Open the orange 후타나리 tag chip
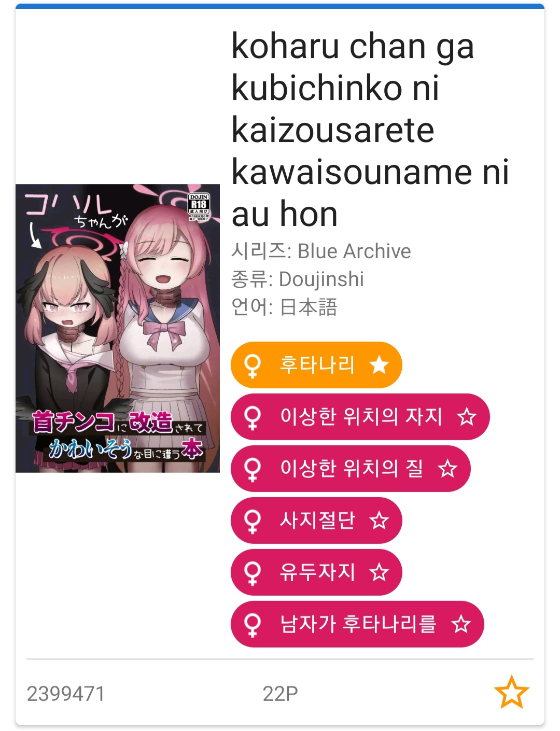This screenshot has height=731, width=560. (317, 365)
